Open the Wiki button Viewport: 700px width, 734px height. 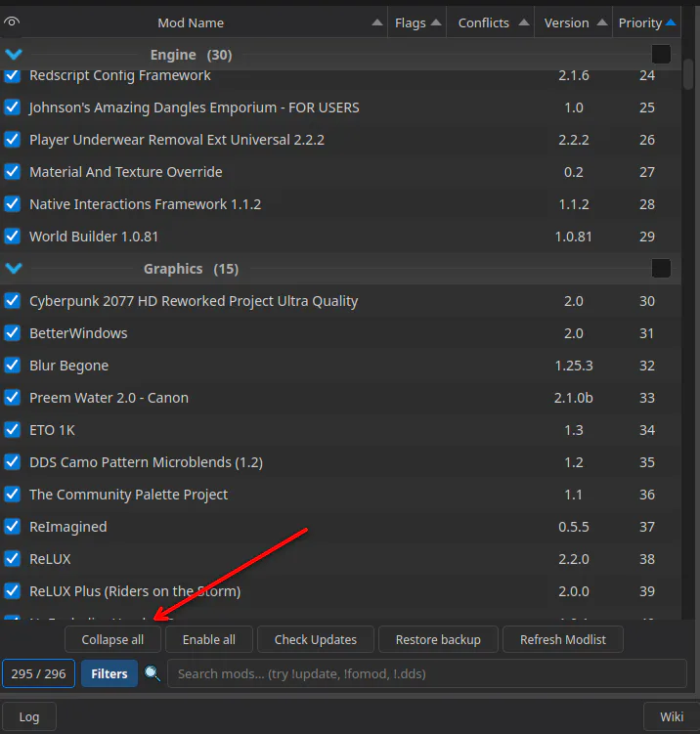(672, 716)
